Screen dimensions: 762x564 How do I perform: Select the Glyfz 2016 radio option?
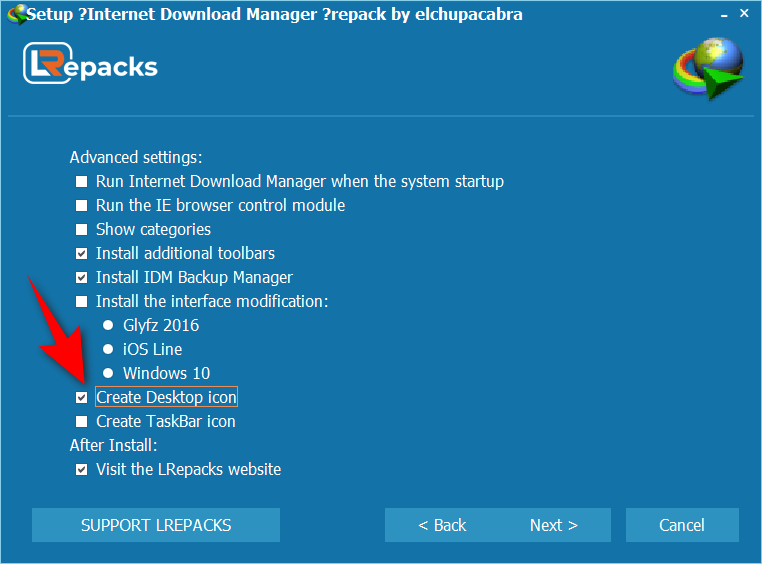(x=108, y=325)
